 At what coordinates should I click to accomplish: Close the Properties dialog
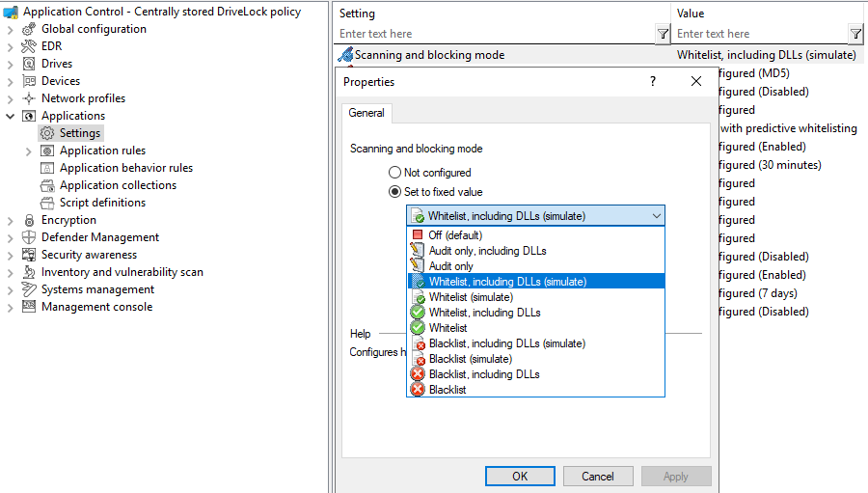(x=696, y=81)
